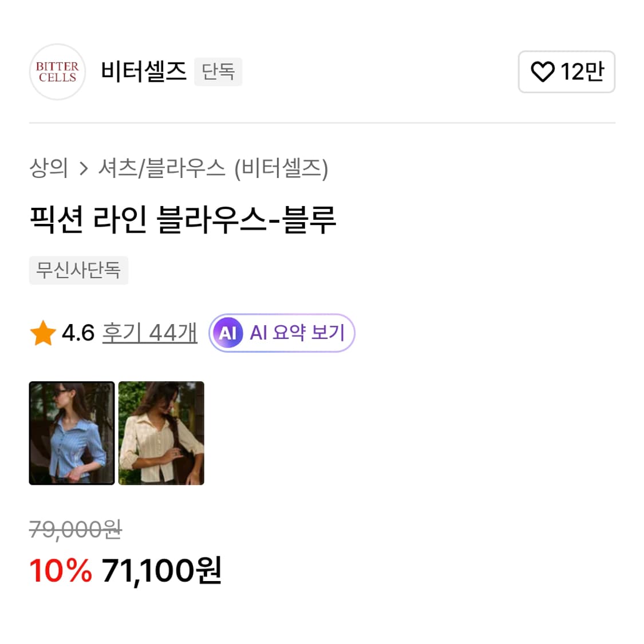The image size is (644, 644).
Task: Toggle the wishlist heart showing 12만
Action: (x=566, y=72)
